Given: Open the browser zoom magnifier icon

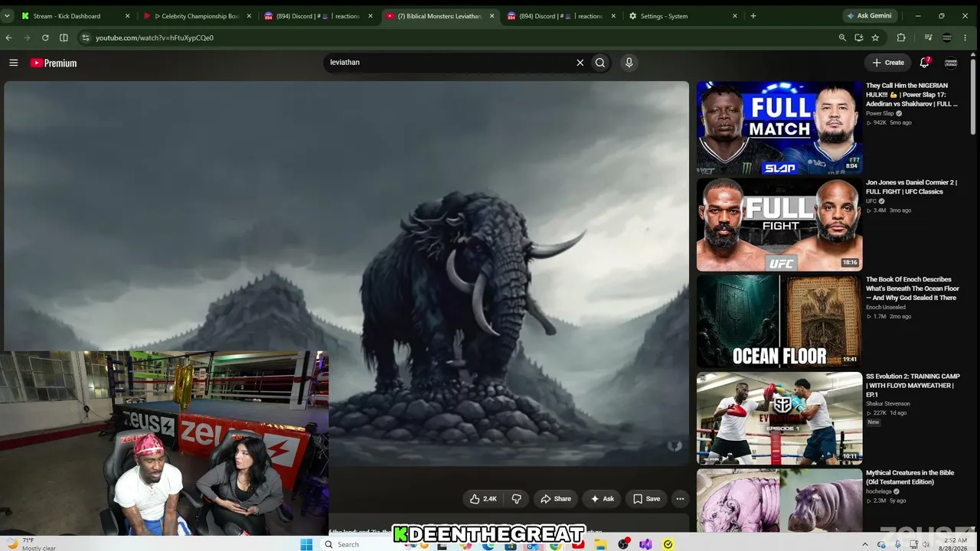Looking at the screenshot, I should point(842,37).
